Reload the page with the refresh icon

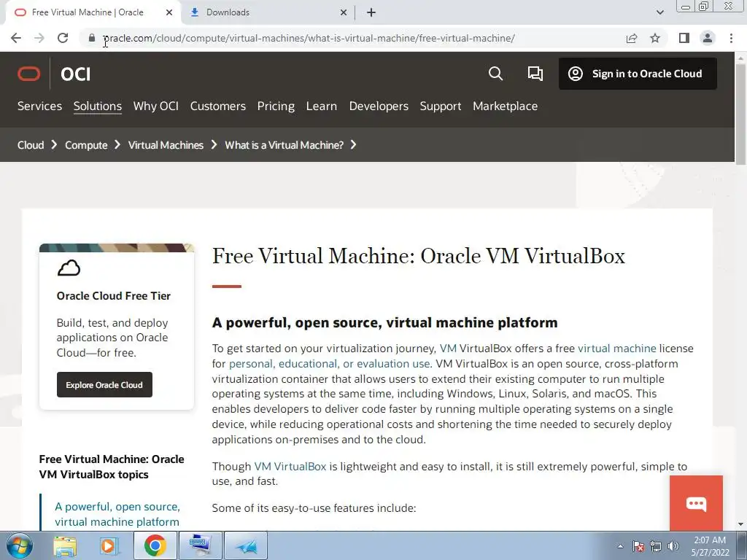tap(63, 38)
